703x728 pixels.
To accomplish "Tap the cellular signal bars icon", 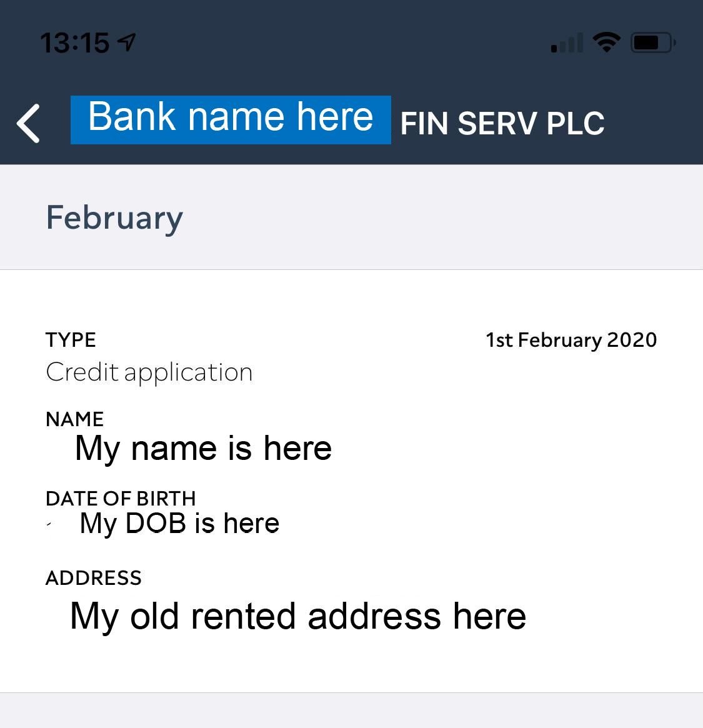I will point(566,43).
